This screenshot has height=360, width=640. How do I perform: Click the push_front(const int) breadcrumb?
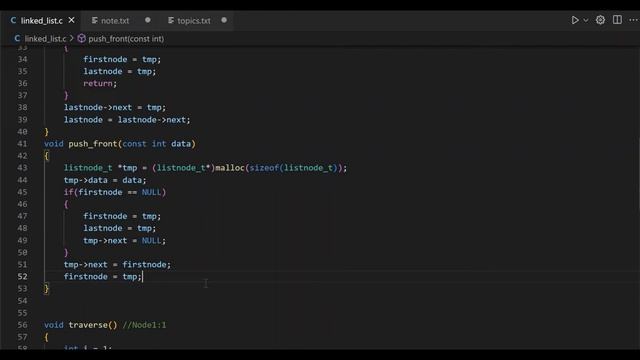pyautogui.click(x=126, y=39)
